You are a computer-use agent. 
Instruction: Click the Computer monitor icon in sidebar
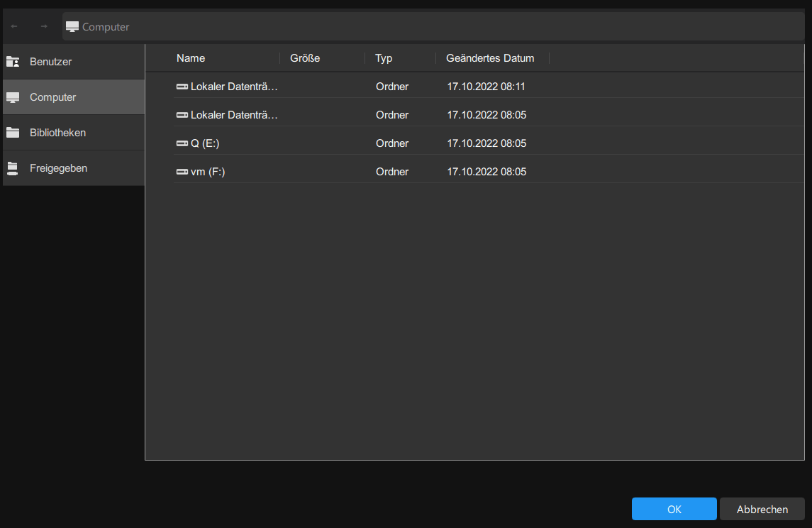[x=13, y=97]
